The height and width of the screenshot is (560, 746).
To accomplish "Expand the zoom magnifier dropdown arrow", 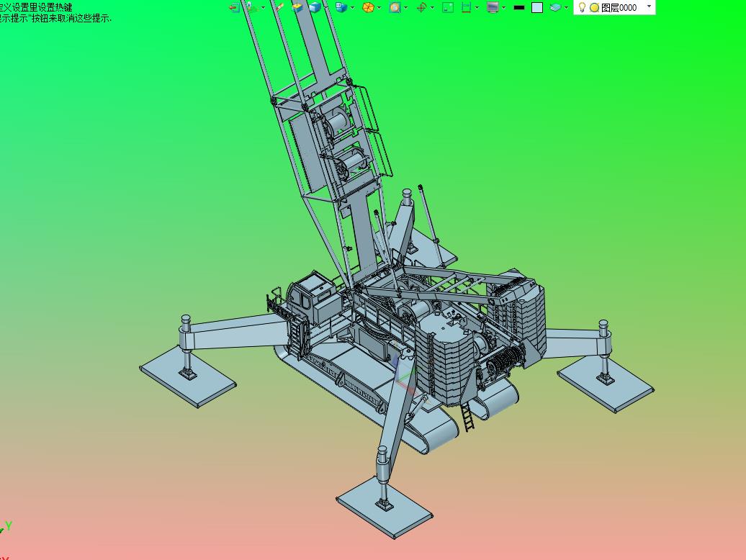I will click(406, 8).
